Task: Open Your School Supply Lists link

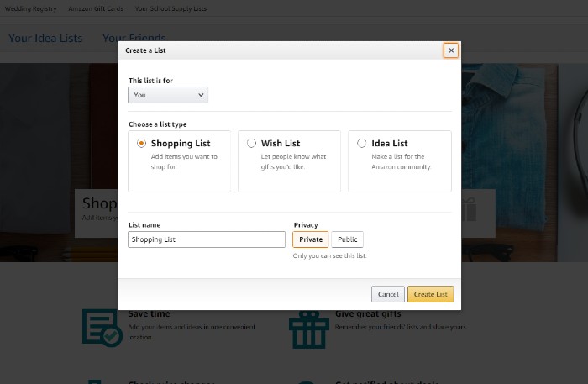Action: [171, 8]
